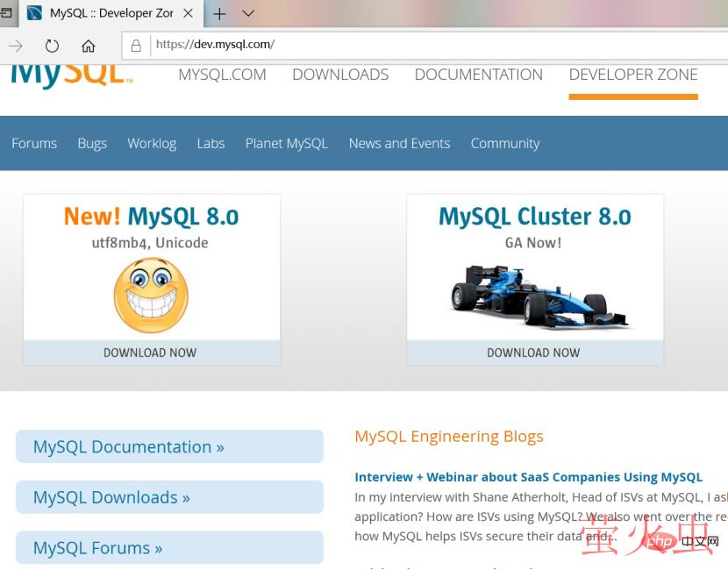Click the blue race car image

coord(533,296)
